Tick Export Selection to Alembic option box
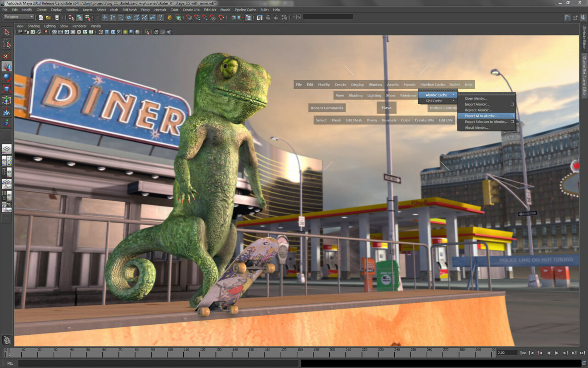 point(512,122)
